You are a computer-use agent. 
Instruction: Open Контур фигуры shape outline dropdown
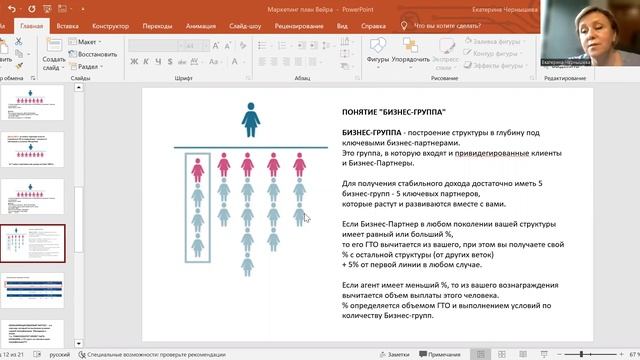(493, 53)
